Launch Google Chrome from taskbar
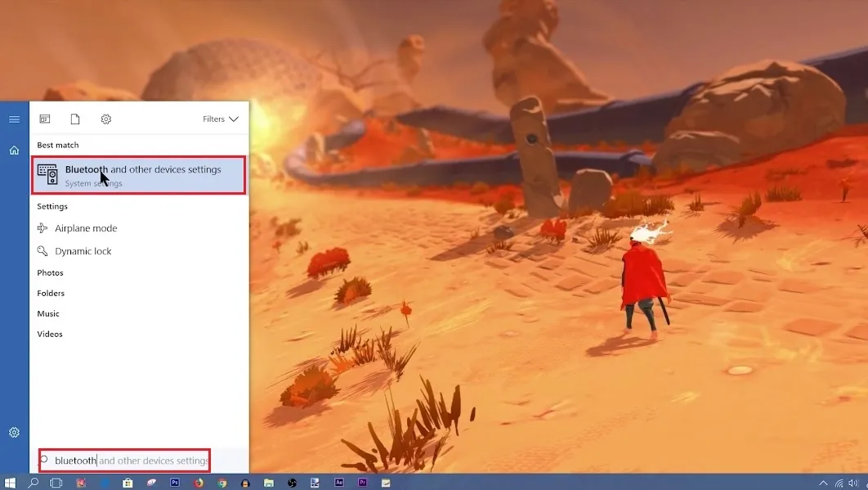Image resolution: width=868 pixels, height=490 pixels. 222,483
